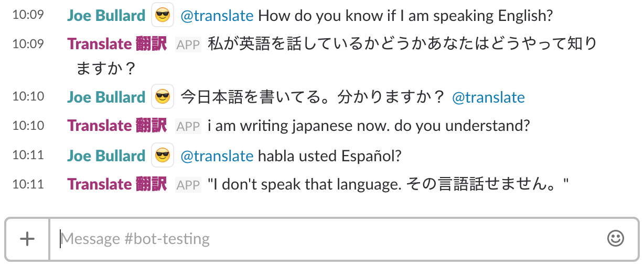Screen dimensions: 644x266
Task: Click Joe Bullard's name at 10:11
Action: (x=106, y=156)
